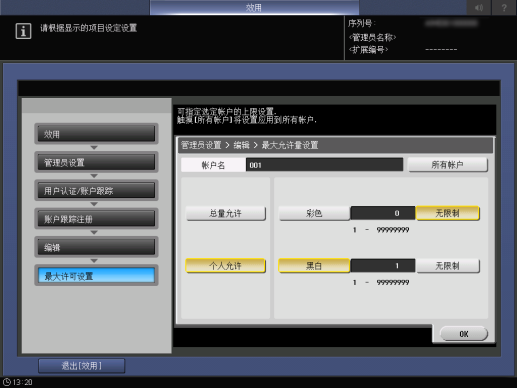Click the 请根据显示的项目设定设置 message
Image resolution: width=517 pixels, height=388 pixels.
[x=89, y=28]
